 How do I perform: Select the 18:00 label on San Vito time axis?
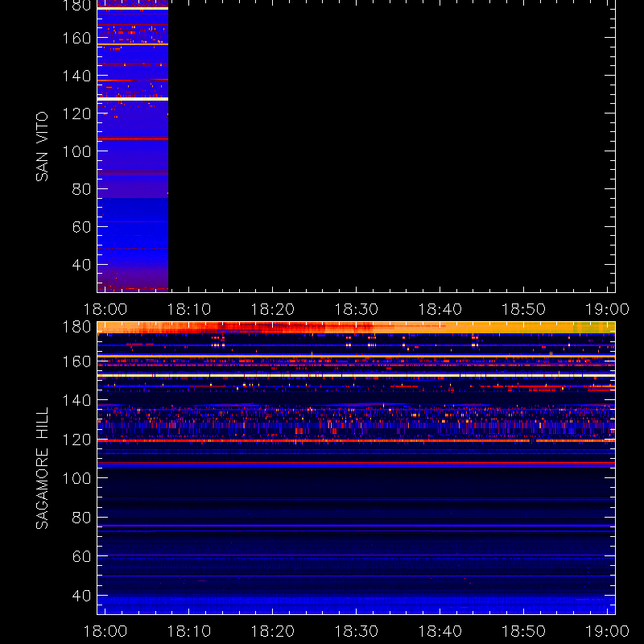point(105,309)
